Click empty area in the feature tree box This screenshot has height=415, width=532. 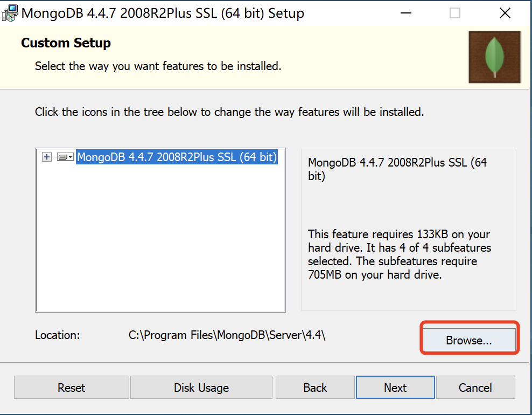click(160, 238)
